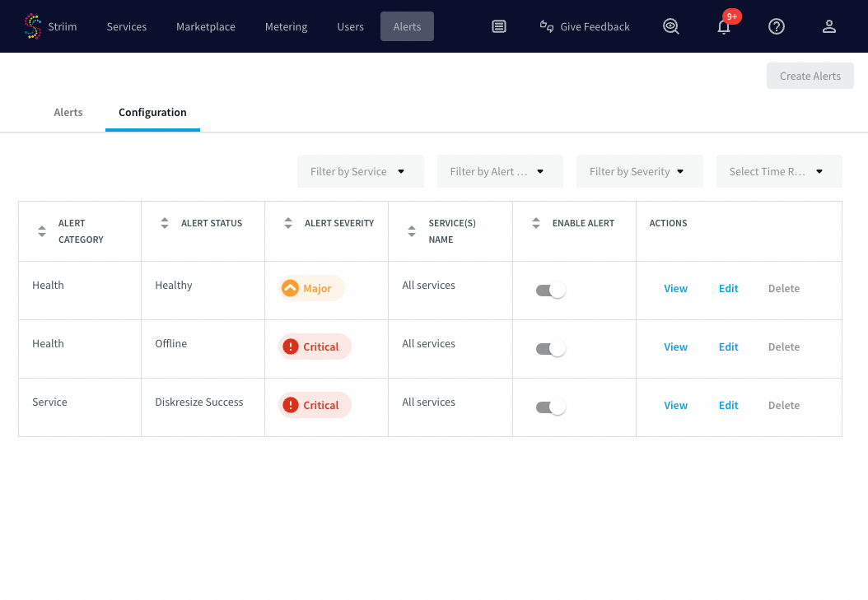
Task: Open the Select Time Range dropdown
Action: click(x=778, y=171)
